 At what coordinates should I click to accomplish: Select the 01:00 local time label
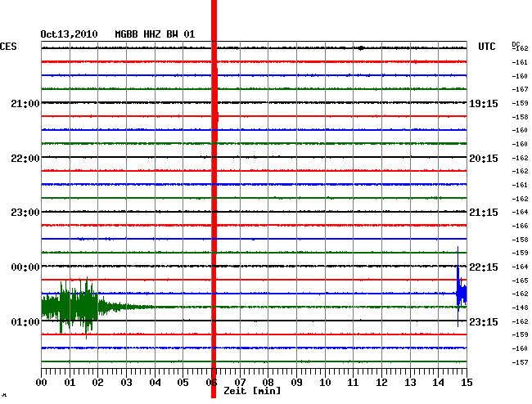click(25, 321)
